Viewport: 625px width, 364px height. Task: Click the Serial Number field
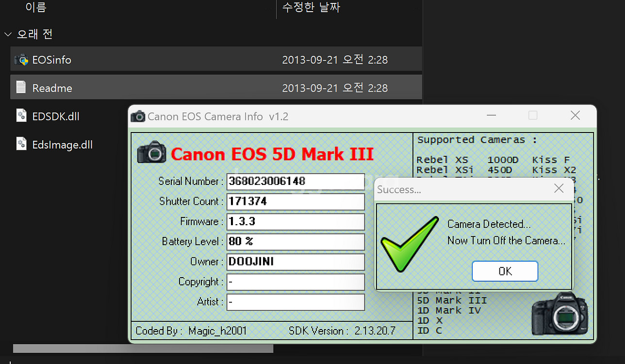pos(295,182)
